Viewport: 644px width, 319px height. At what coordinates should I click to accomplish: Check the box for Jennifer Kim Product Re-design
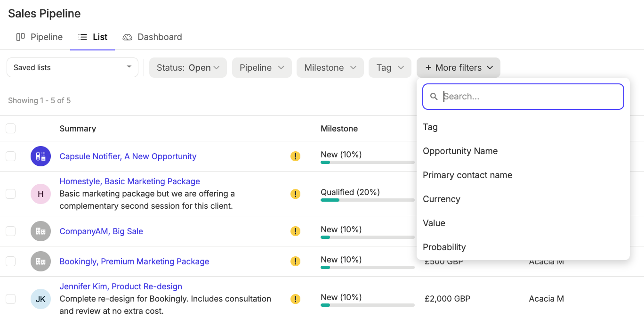[10, 299]
